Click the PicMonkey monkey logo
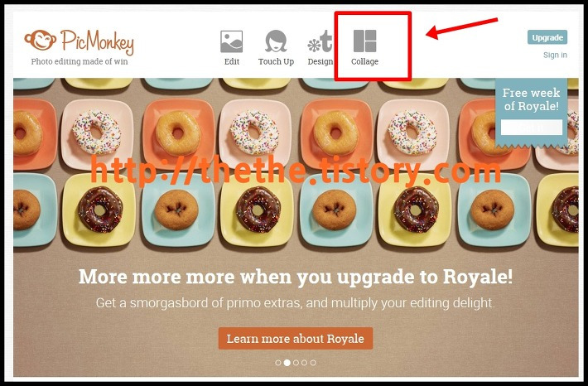 [41, 40]
